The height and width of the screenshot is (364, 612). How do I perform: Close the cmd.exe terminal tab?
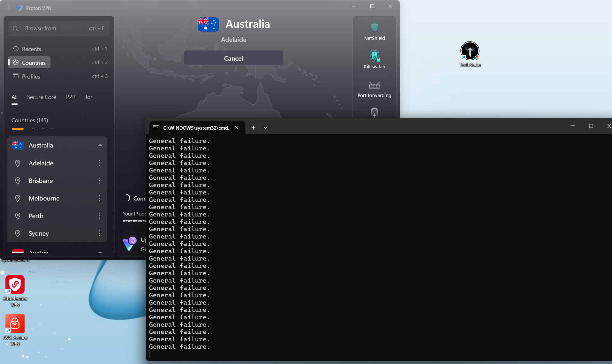(237, 128)
